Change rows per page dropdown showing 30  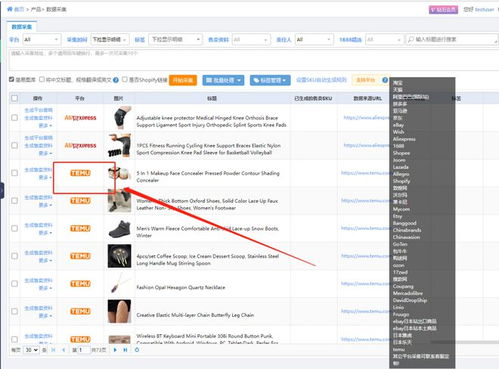pos(31,350)
